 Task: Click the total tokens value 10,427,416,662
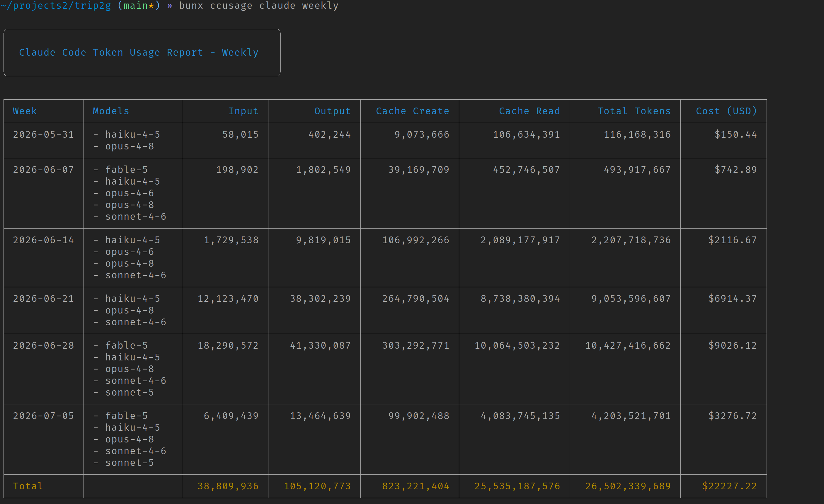tap(628, 345)
